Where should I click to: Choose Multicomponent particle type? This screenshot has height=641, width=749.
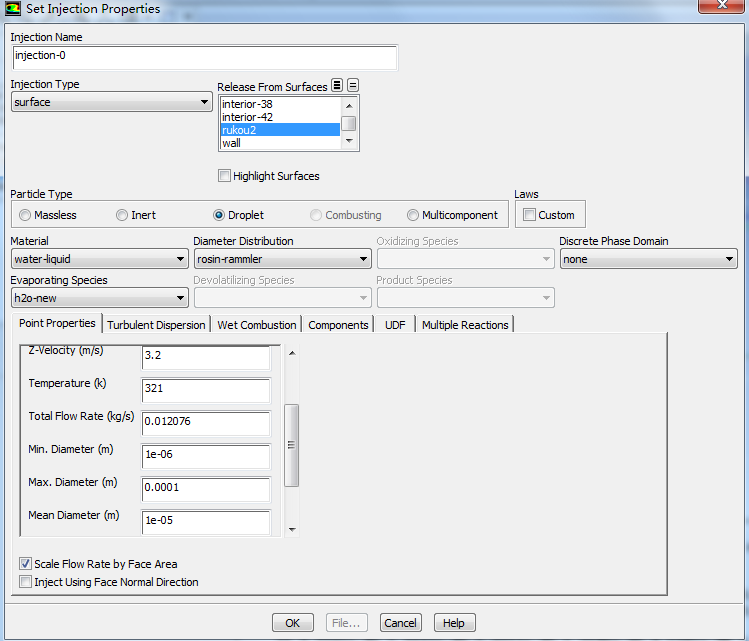pyautogui.click(x=413, y=215)
